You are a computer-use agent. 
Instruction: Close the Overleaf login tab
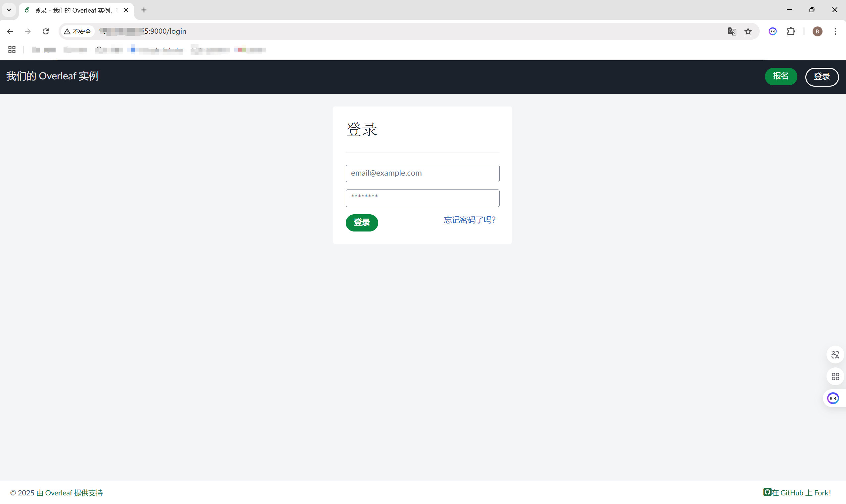click(126, 10)
